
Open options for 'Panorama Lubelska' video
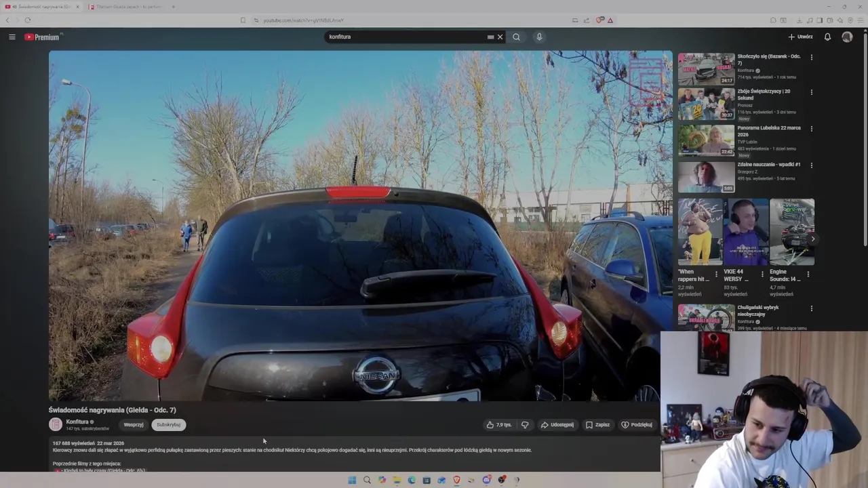pos(812,129)
